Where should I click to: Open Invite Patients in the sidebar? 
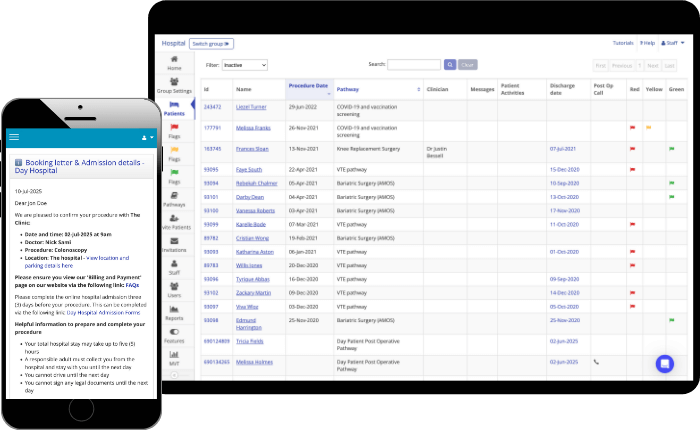coord(175,222)
